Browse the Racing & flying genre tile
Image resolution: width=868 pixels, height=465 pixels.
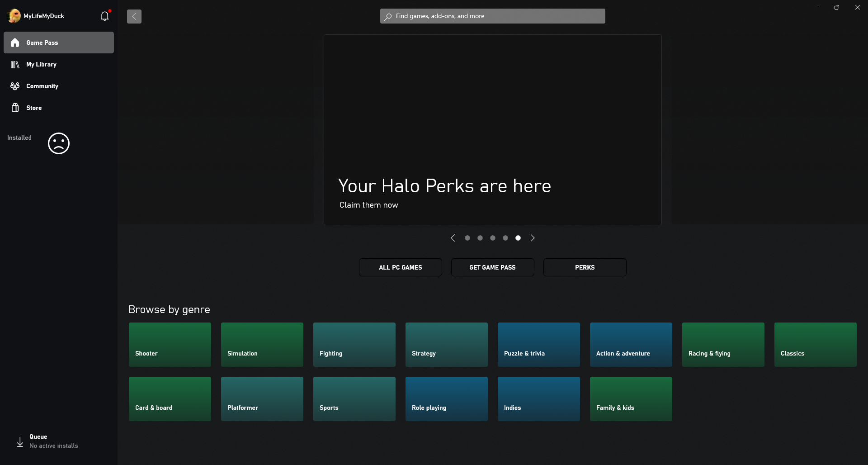coord(723,345)
